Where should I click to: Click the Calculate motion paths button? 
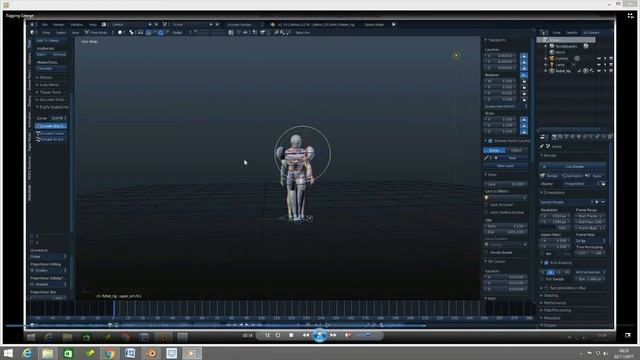coord(50,69)
